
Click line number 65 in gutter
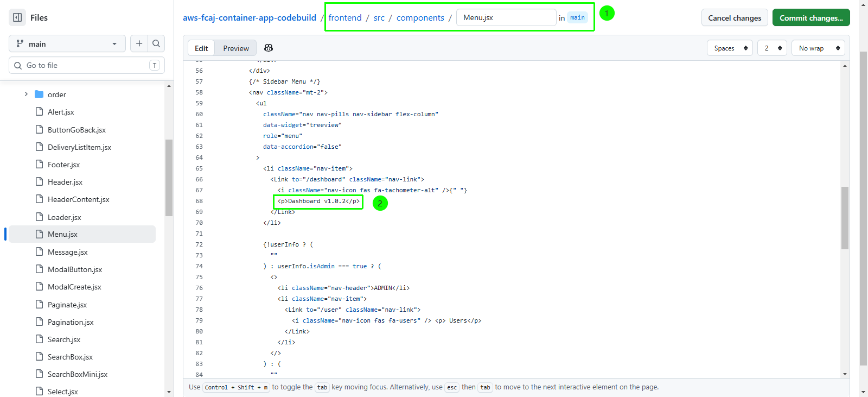[x=199, y=168]
